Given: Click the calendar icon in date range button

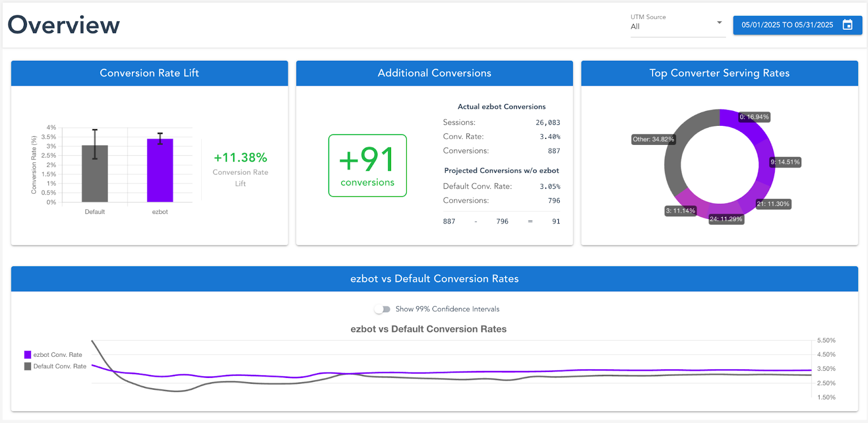Looking at the screenshot, I should pos(847,25).
